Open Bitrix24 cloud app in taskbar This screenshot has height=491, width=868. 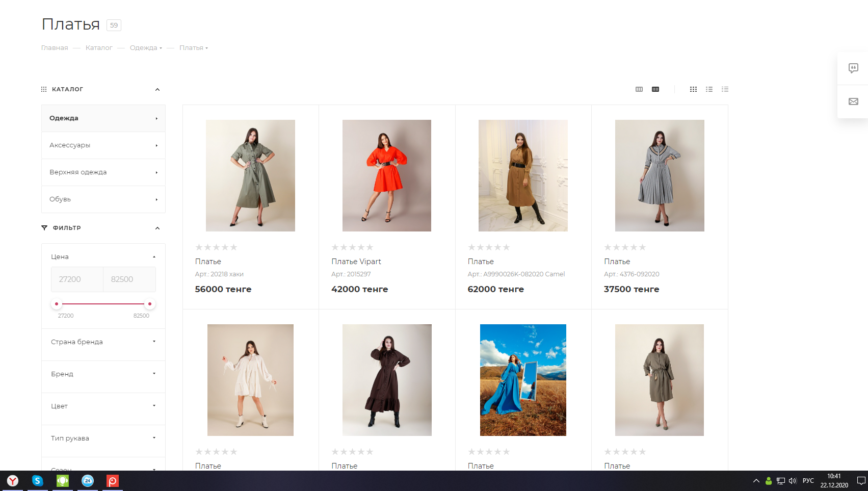(88, 481)
